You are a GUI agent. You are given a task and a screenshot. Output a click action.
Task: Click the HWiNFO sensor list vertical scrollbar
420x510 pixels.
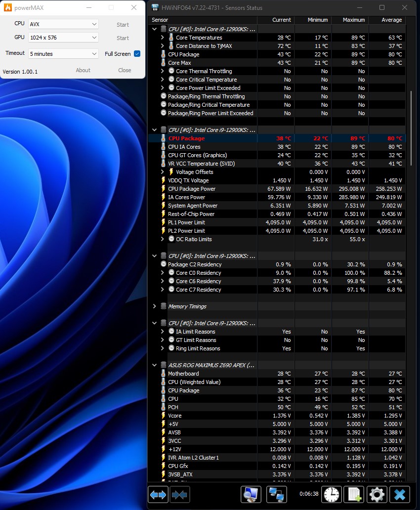click(x=411, y=128)
